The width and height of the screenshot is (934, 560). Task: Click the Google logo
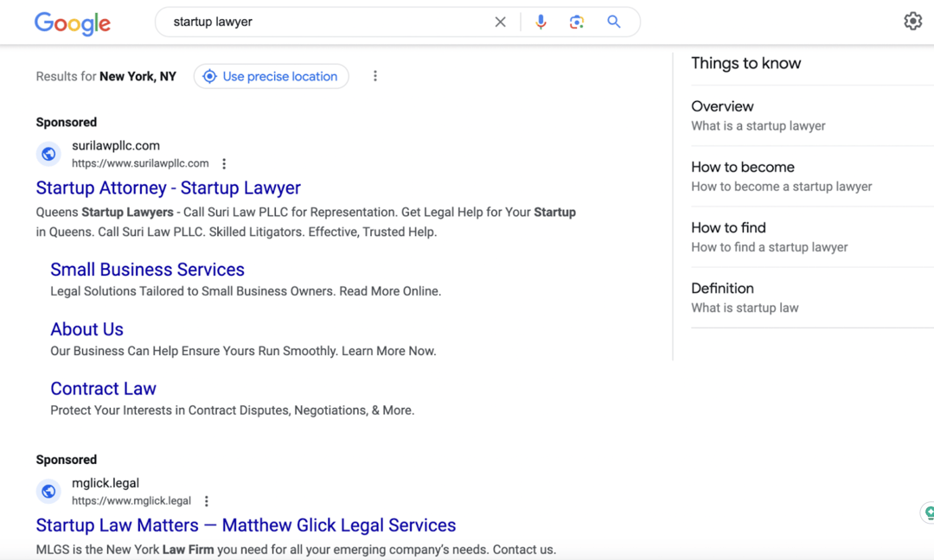[73, 23]
